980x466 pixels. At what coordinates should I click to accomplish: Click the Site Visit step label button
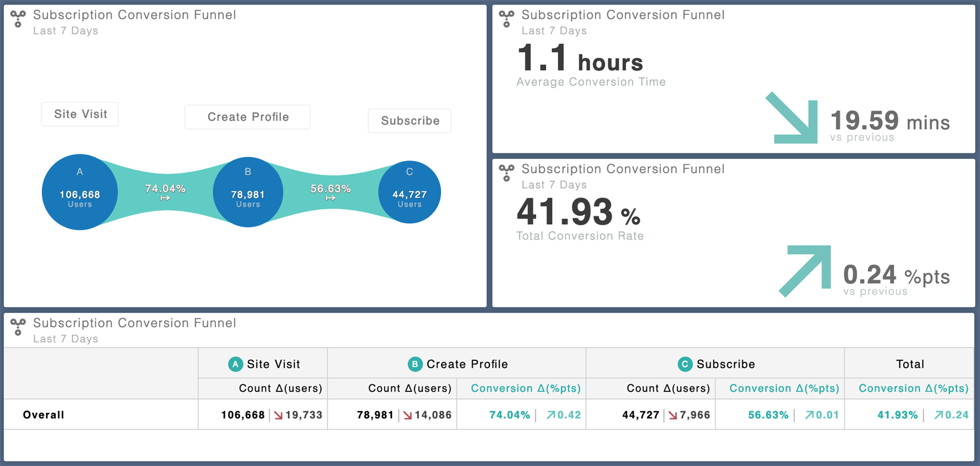click(x=80, y=114)
